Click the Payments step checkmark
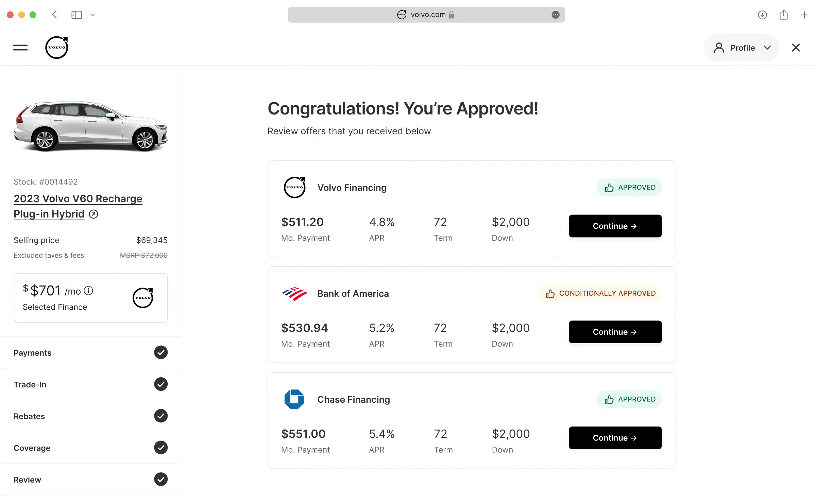This screenshot has width=816, height=504. point(161,352)
